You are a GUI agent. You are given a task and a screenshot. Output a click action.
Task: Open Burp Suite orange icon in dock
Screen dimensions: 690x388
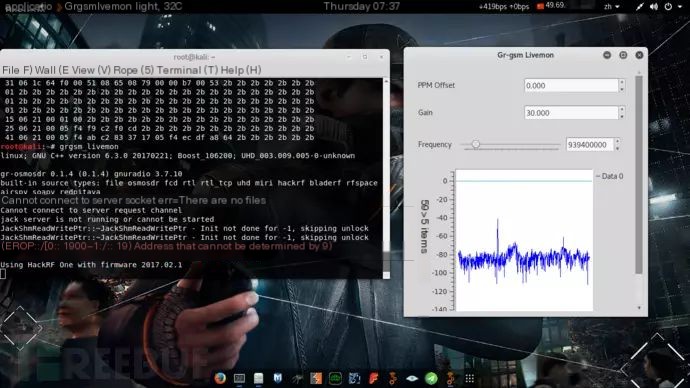pos(316,378)
